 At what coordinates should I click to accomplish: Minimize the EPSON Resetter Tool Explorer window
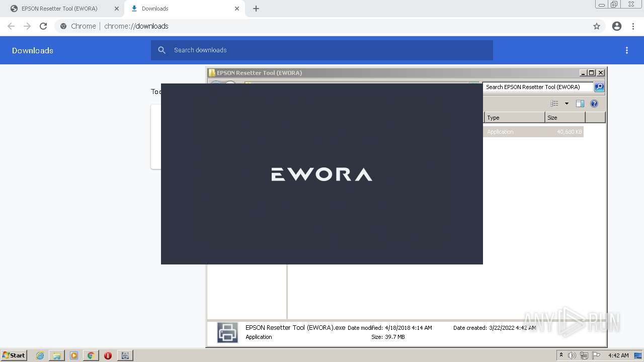coord(583,73)
